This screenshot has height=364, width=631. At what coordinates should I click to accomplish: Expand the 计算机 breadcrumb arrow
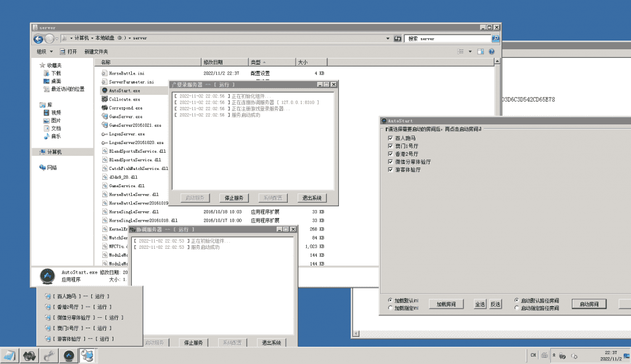coord(92,38)
